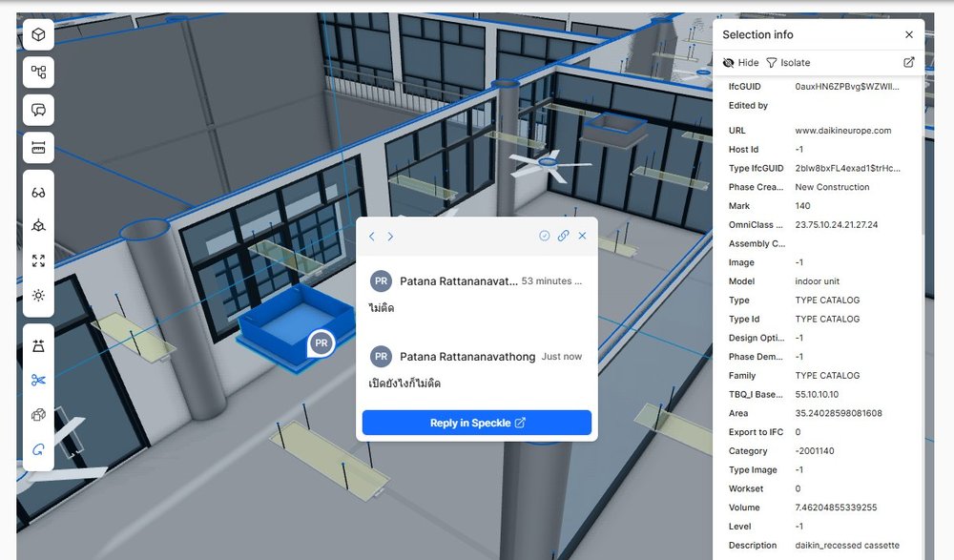Isolate the selected object

(788, 63)
